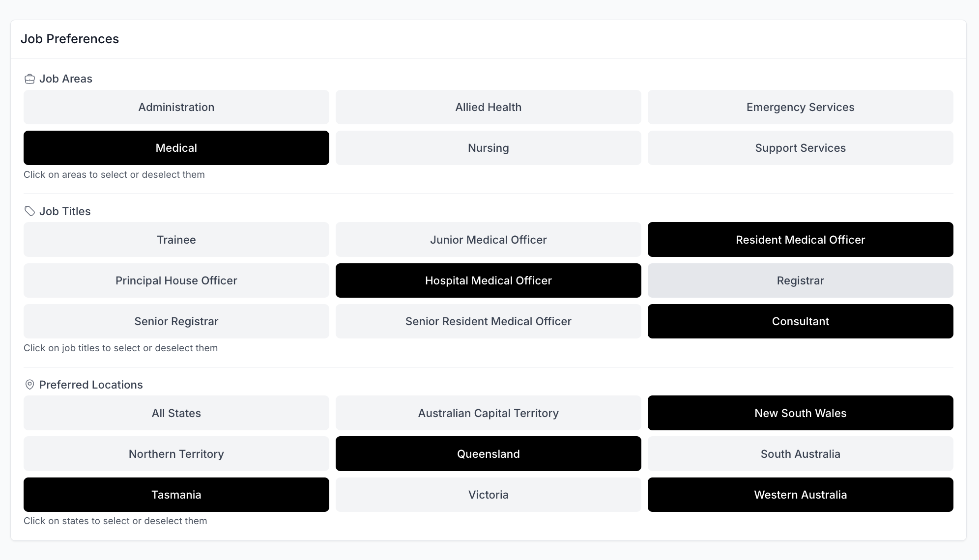Viewport: 979px width, 560px height.
Task: Remove Consultant from selected titles
Action: click(x=800, y=321)
